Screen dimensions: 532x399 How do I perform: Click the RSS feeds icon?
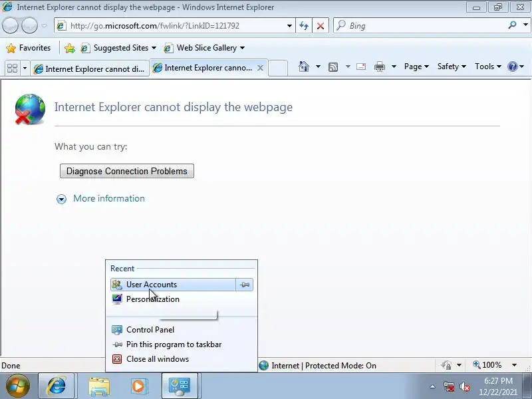[x=333, y=67]
